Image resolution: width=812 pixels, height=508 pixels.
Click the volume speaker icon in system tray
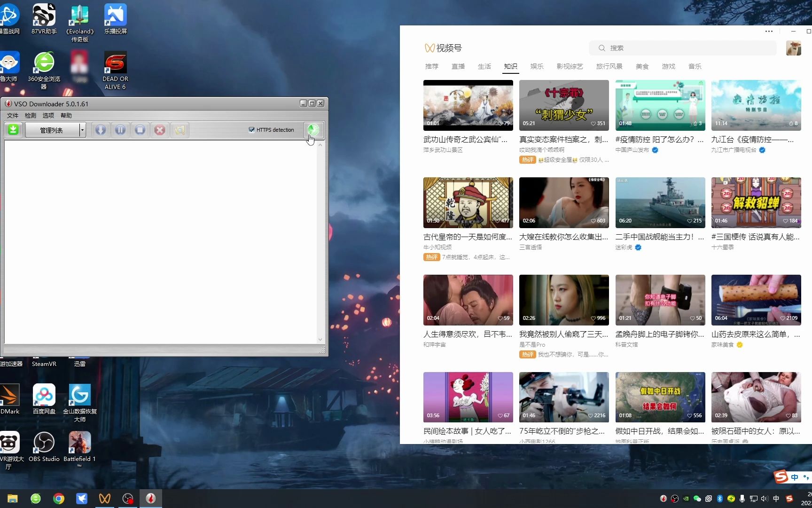point(765,499)
